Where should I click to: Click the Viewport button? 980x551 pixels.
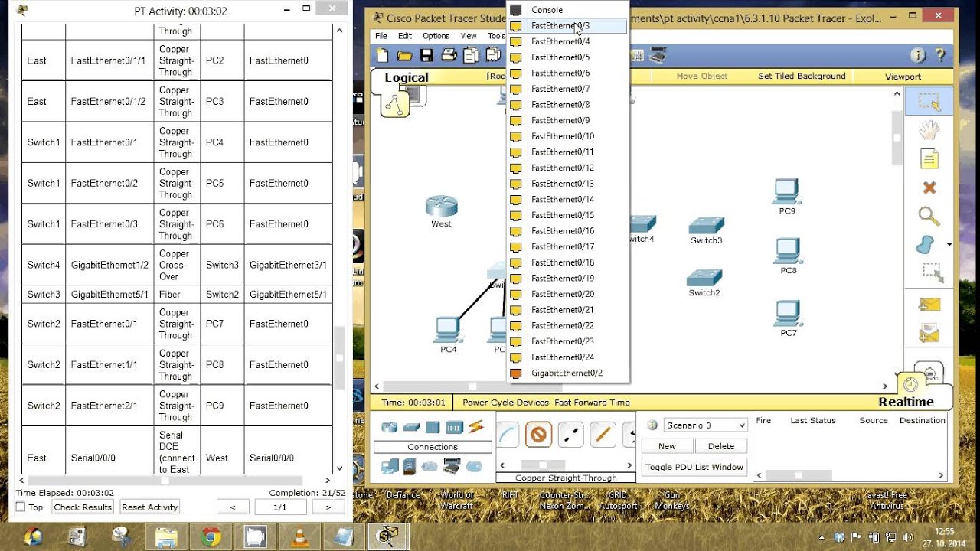click(x=903, y=77)
